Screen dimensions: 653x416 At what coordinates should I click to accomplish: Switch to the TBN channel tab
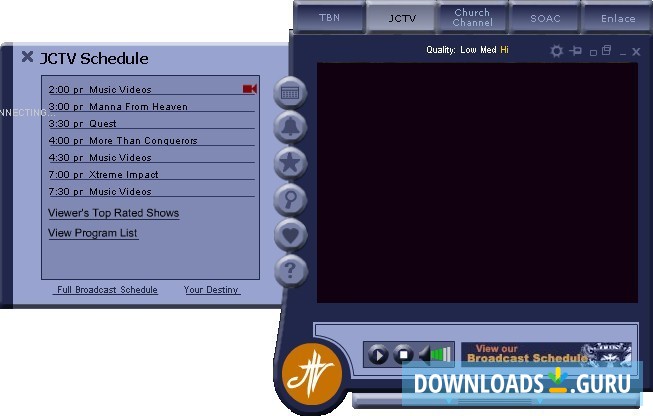[329, 17]
